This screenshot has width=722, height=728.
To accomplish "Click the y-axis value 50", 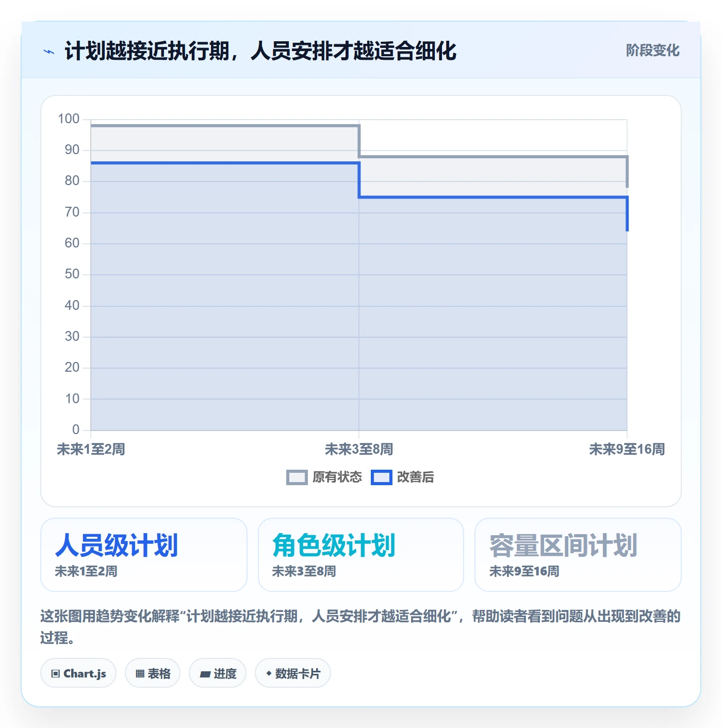I will pyautogui.click(x=72, y=274).
